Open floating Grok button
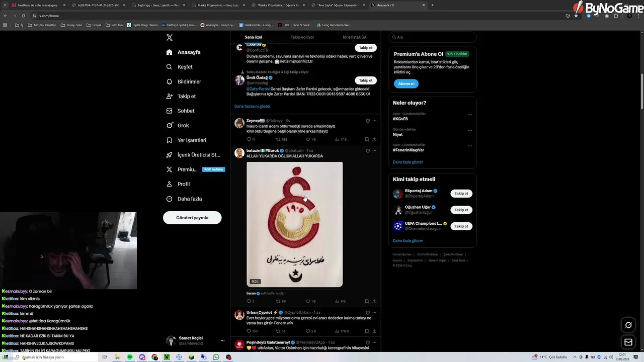 coord(628,325)
